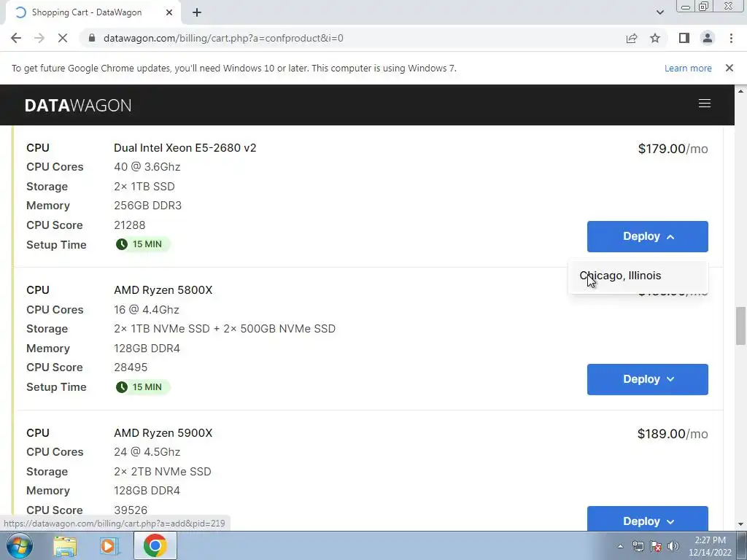
Task: Click the $179.00/mo price
Action: 673,149
